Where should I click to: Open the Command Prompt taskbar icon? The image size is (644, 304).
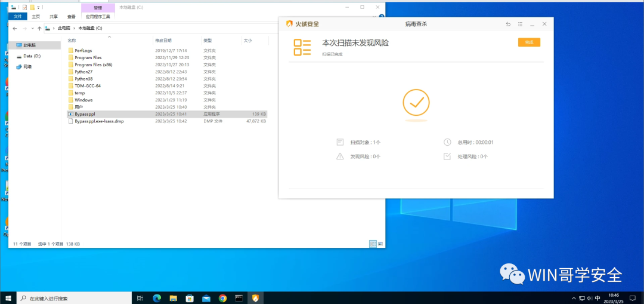point(239,298)
